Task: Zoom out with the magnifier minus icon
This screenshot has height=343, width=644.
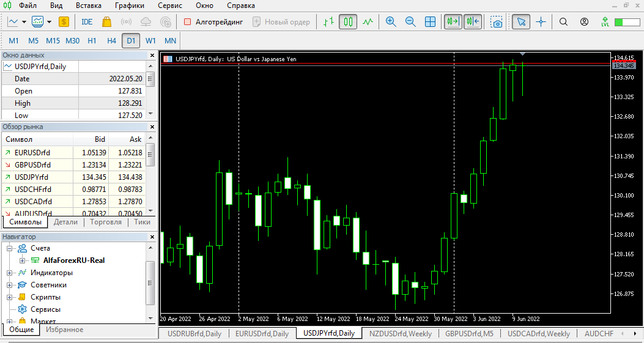Action: click(410, 22)
